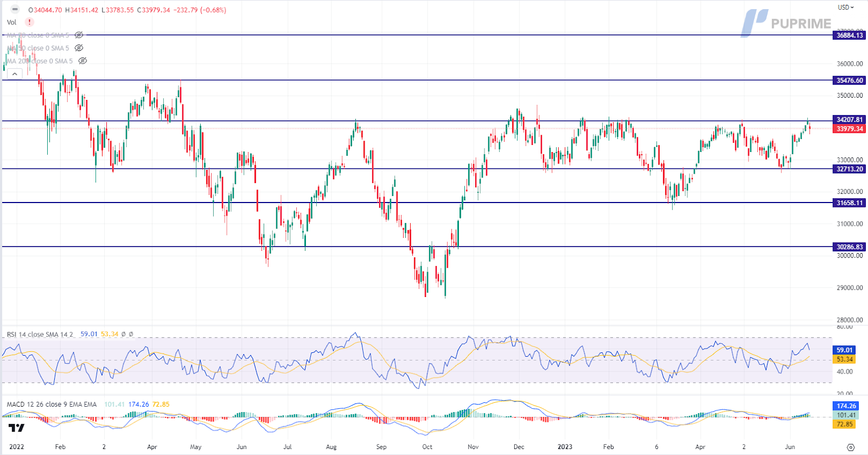Toggle visibility of MA 50 close indicator

79,48
